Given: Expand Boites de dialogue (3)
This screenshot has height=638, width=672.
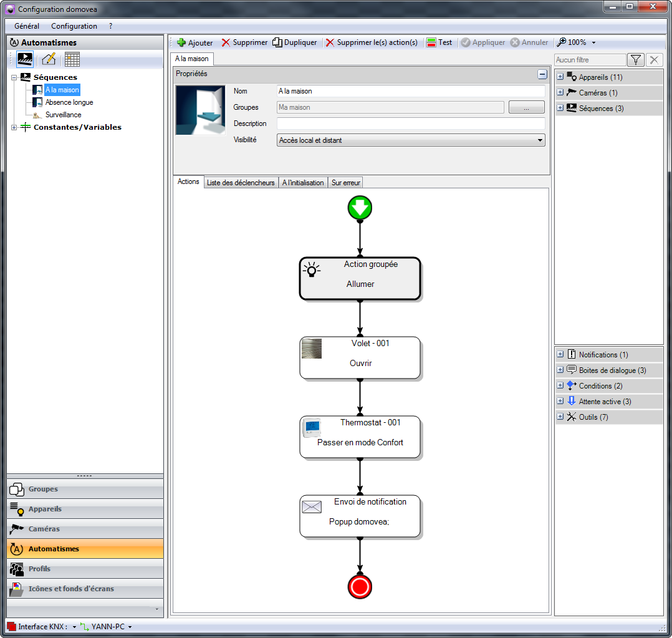Looking at the screenshot, I should click(560, 370).
